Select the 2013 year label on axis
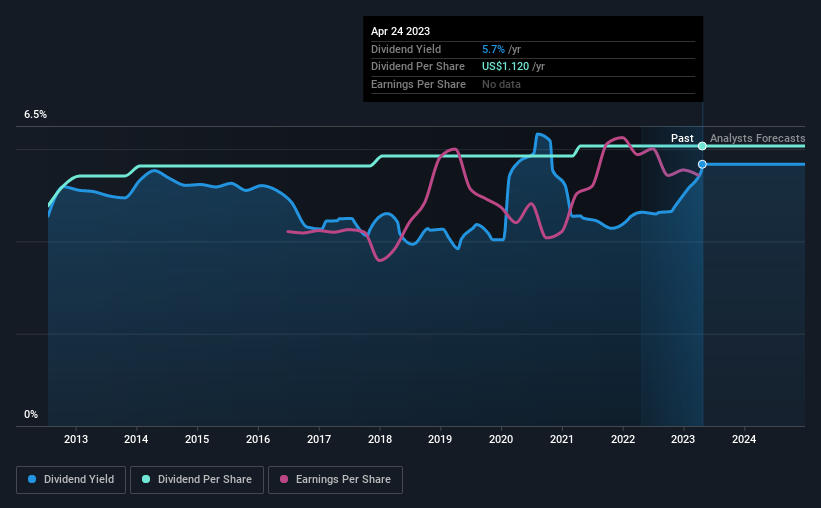 pos(76,439)
